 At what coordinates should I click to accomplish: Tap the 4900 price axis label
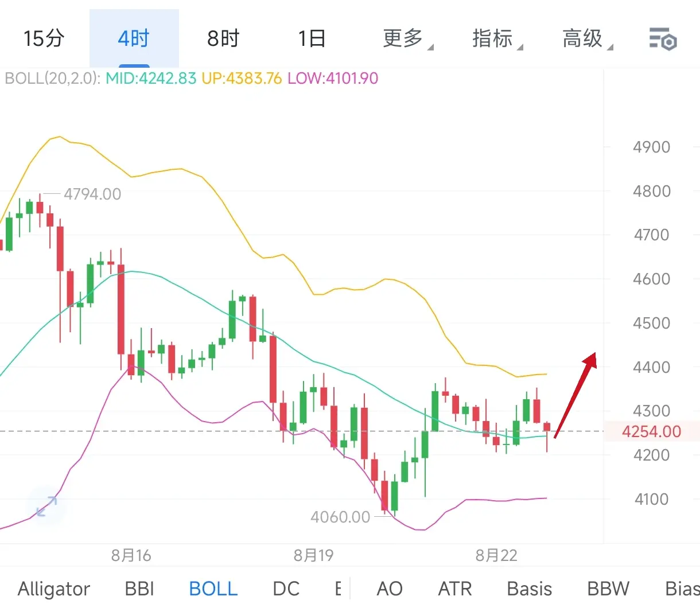pos(652,147)
